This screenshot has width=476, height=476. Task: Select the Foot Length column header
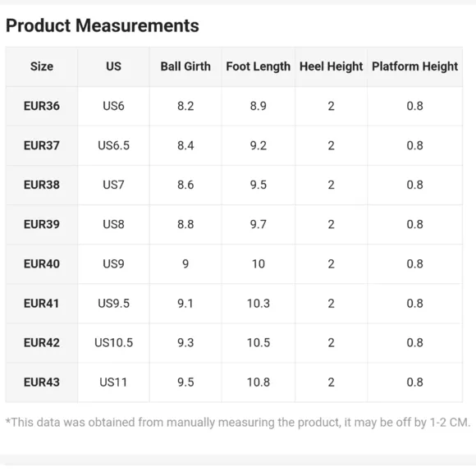pyautogui.click(x=259, y=66)
